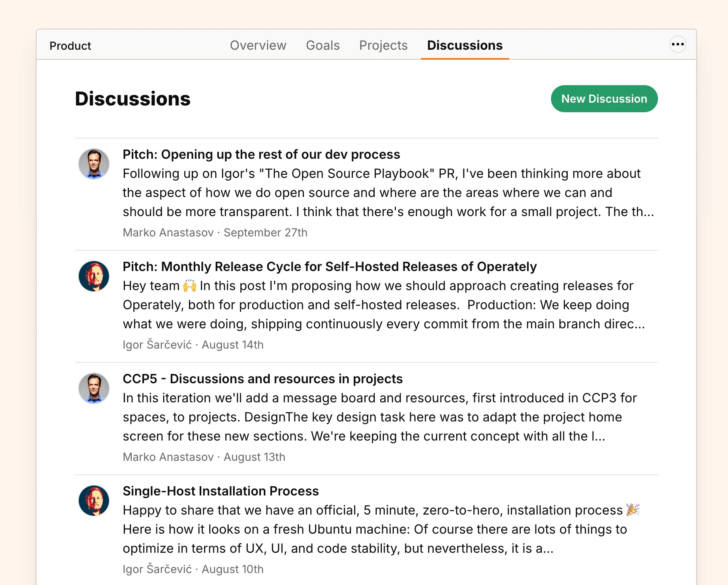This screenshot has height=585, width=728.
Task: Click Marko's avatar beside CCP5 discussion
Action: 94,388
